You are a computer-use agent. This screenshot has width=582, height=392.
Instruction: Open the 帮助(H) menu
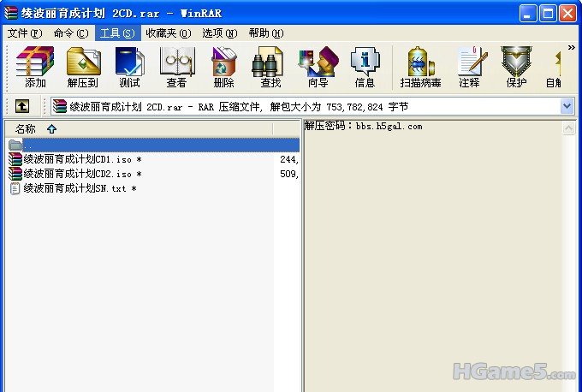click(x=266, y=33)
